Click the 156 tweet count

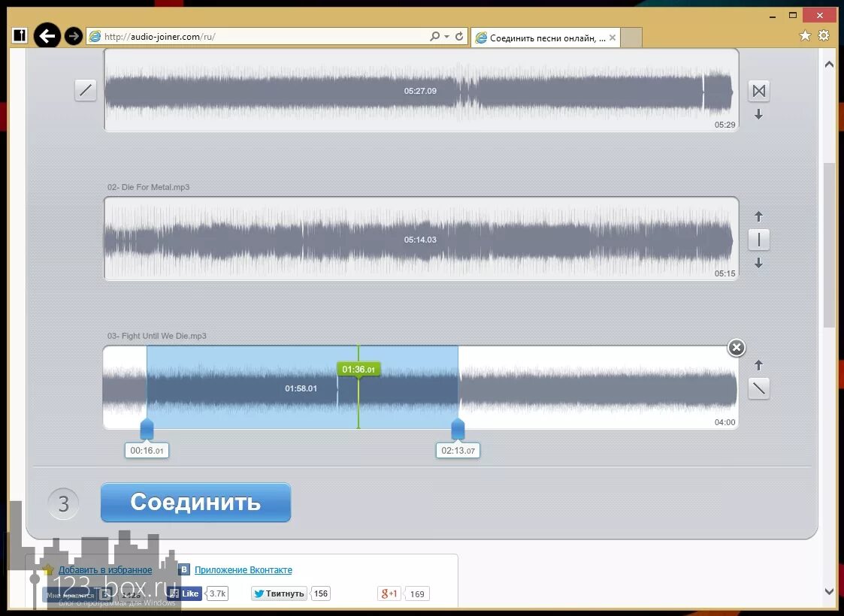(x=321, y=593)
